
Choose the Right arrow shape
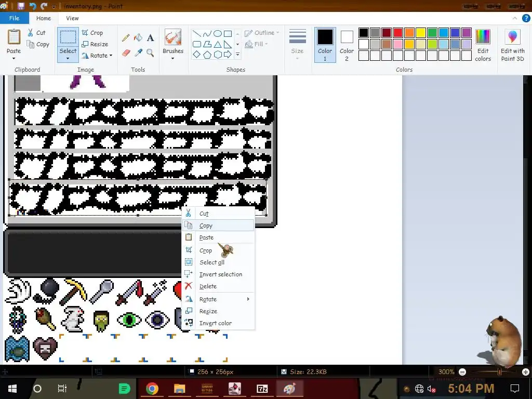click(x=228, y=54)
